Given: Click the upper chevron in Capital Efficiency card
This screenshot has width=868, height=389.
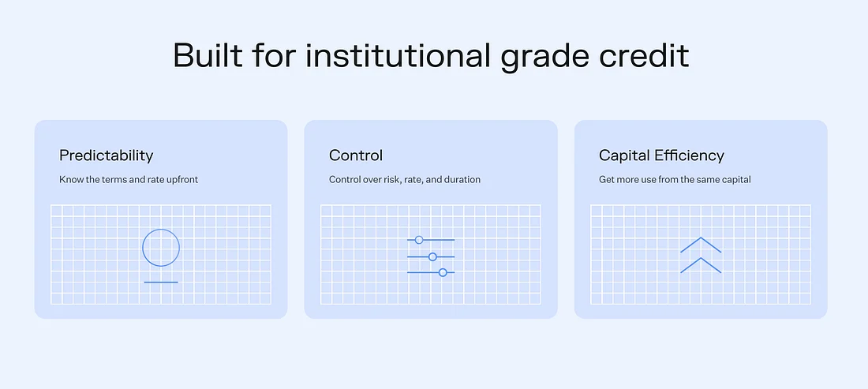Looking at the screenshot, I should (x=701, y=245).
